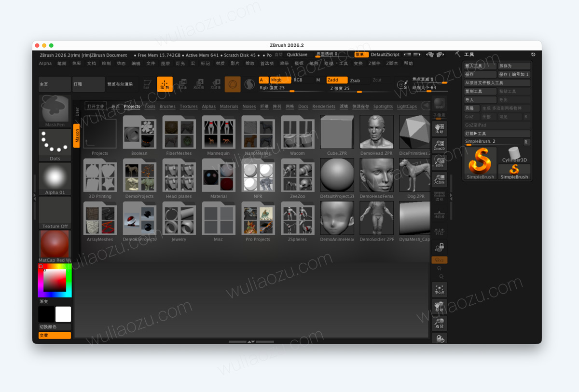The width and height of the screenshot is (579, 392).
Task: Click the 克隆 (Clone) button
Action: click(472, 108)
